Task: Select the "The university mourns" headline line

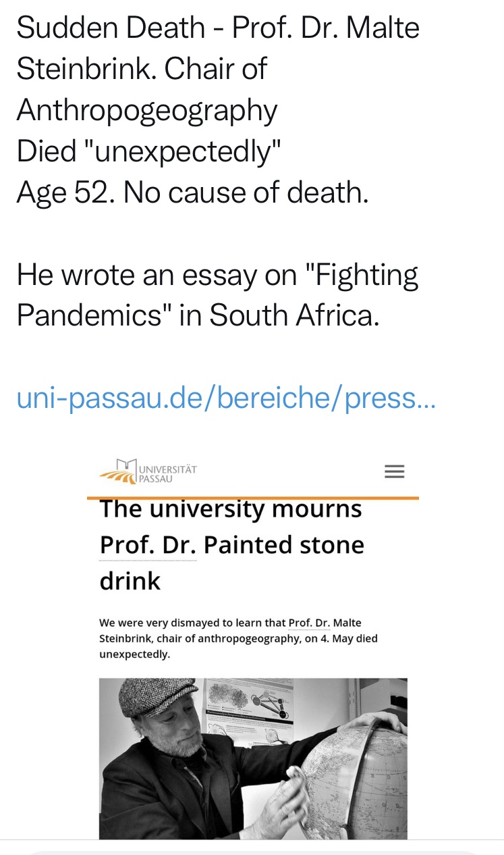Action: [x=231, y=509]
